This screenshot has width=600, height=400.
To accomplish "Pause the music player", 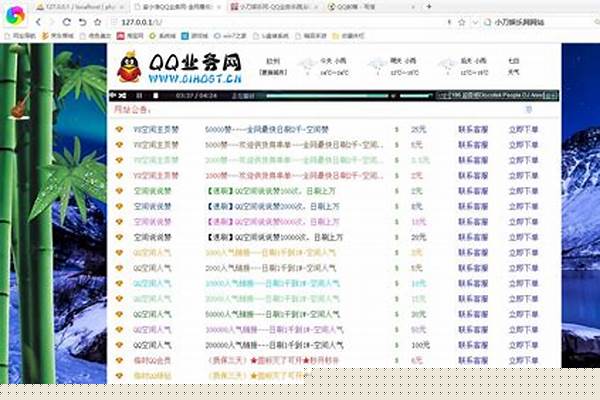I will 139,95.
